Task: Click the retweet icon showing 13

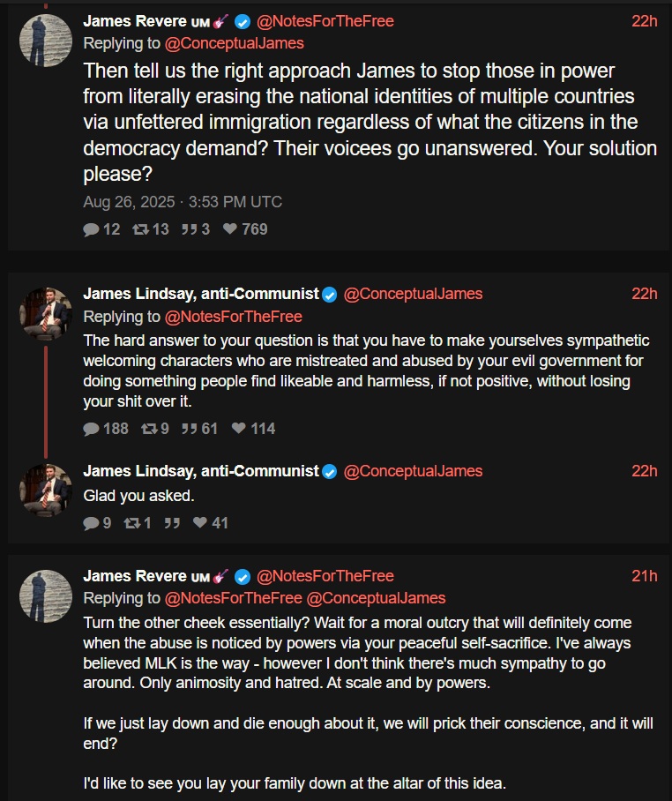Action: [139, 229]
